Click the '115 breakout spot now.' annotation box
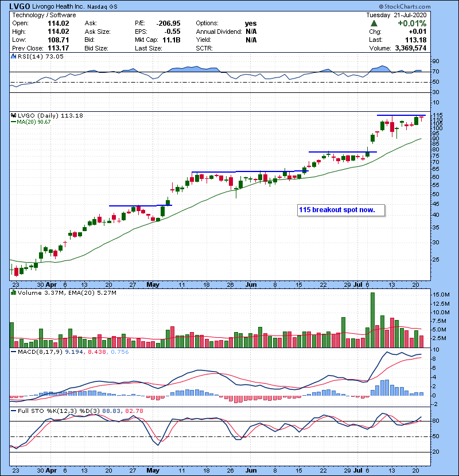 tap(341, 210)
